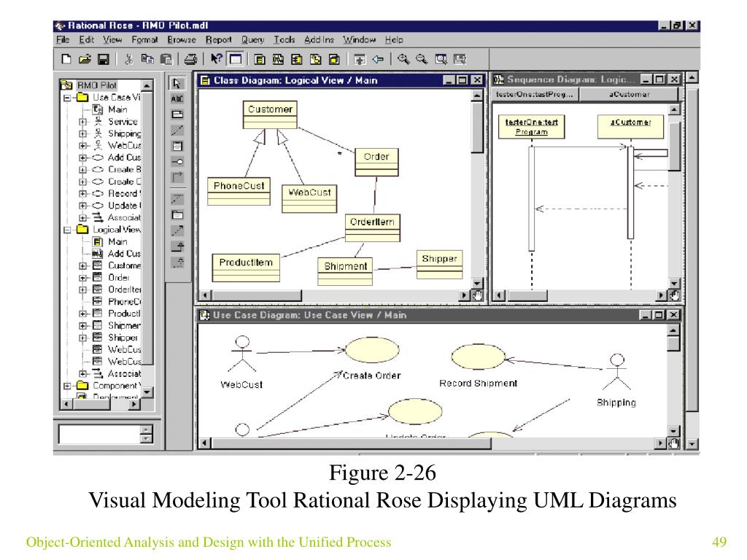Screen dimensions: 747x560
Task: Create a new model with New icon
Action: tap(66, 59)
